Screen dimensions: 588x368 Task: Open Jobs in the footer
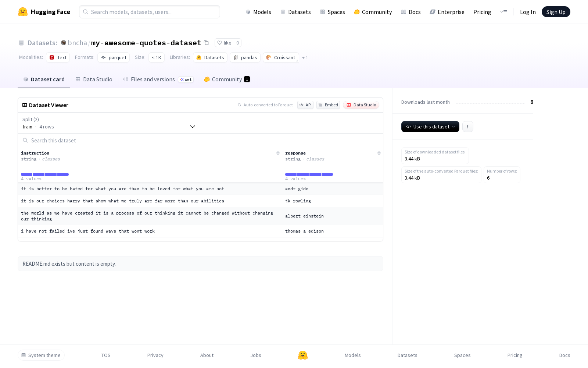coord(256,355)
